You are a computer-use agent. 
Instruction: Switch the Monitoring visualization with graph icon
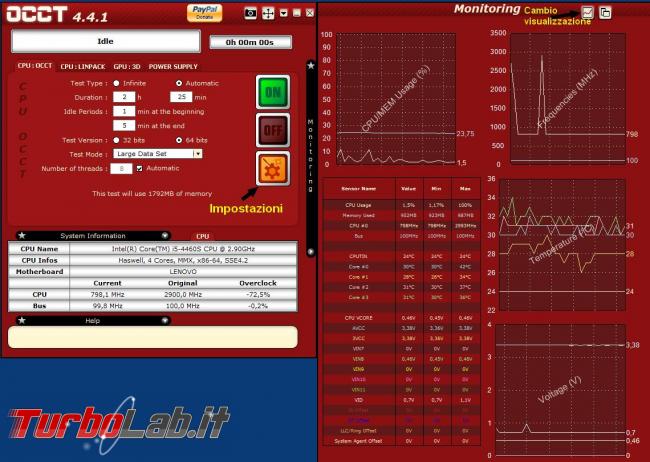(587, 12)
